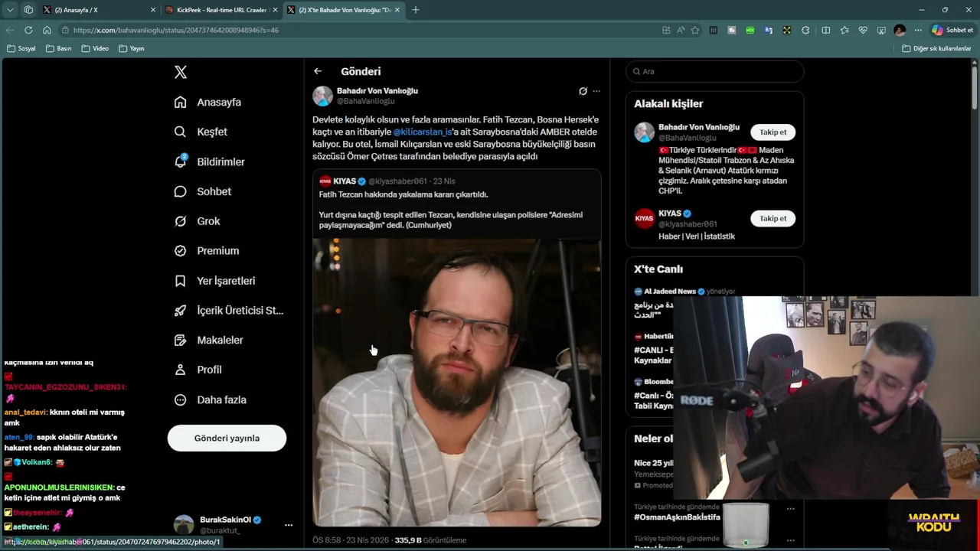Open Bahadır Von Vanlıoğlu post author avatar
Screen dimensions: 980x551
click(x=322, y=96)
